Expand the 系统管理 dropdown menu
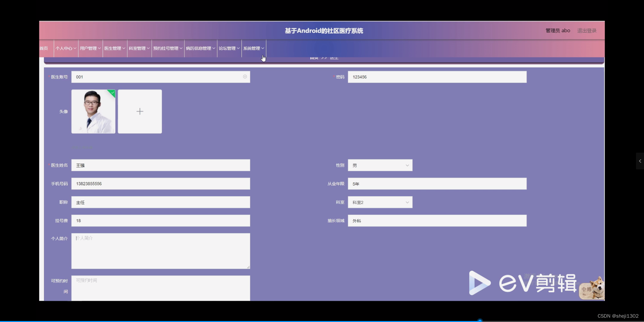 [253, 48]
